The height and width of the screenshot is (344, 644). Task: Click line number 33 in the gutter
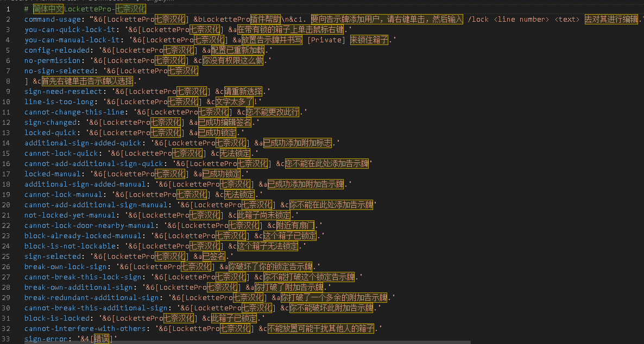6,339
